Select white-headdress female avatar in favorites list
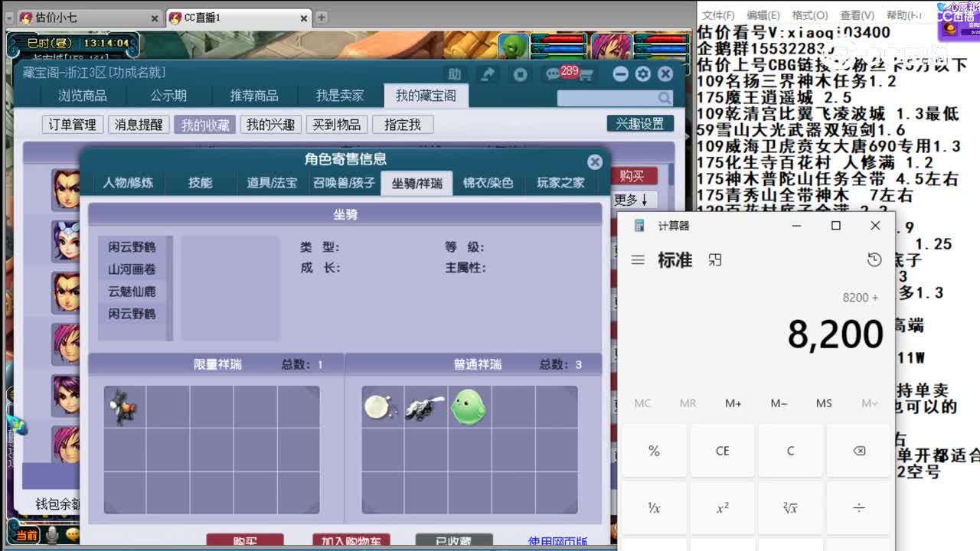The width and height of the screenshot is (980, 551). pos(67,240)
